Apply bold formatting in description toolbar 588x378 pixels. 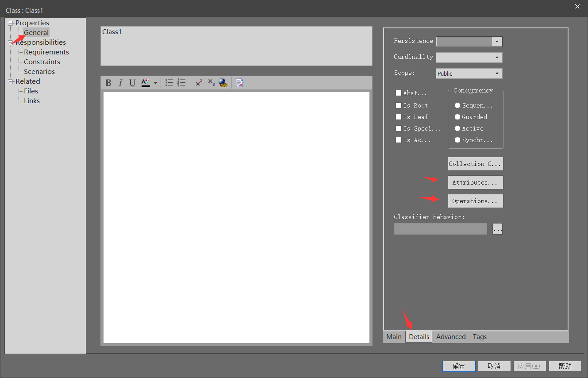[108, 83]
